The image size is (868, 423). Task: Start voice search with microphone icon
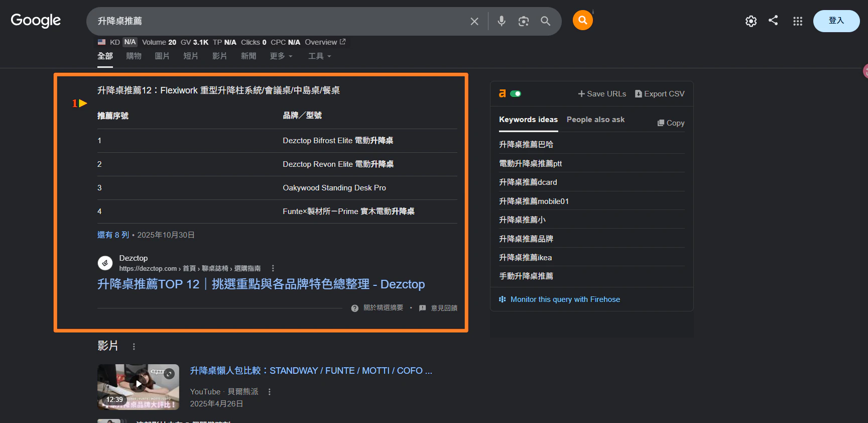[x=502, y=21]
